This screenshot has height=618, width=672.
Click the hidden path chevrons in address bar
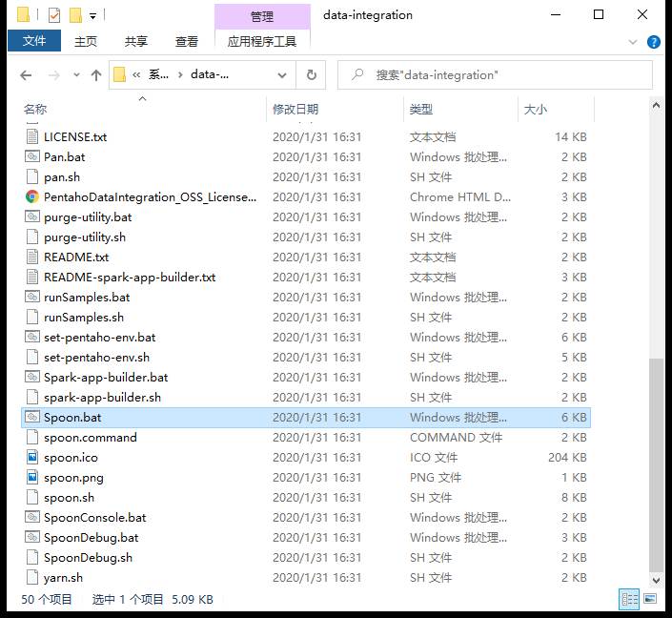(x=136, y=75)
